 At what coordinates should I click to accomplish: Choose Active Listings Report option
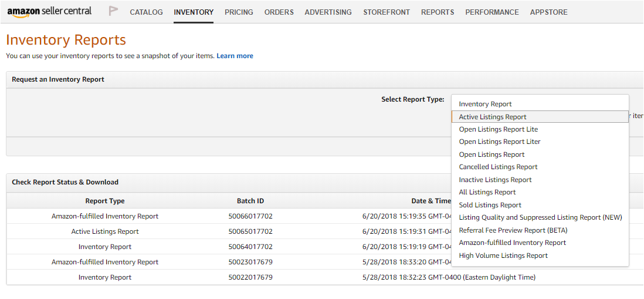[x=540, y=117]
